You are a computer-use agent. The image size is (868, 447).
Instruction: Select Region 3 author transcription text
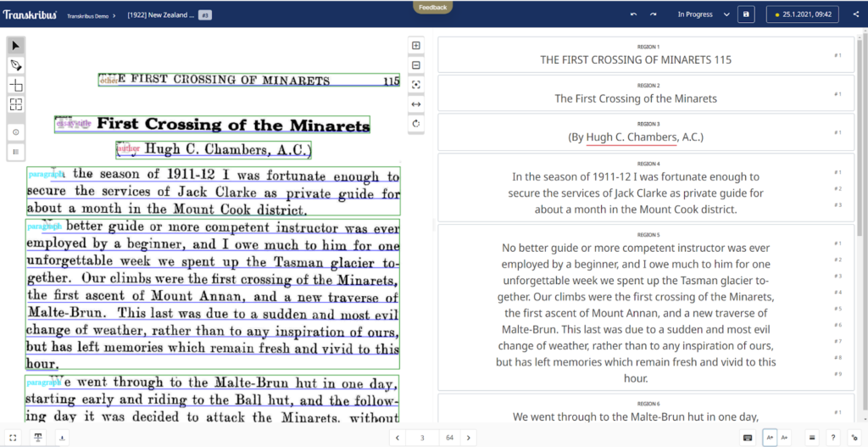tap(636, 137)
